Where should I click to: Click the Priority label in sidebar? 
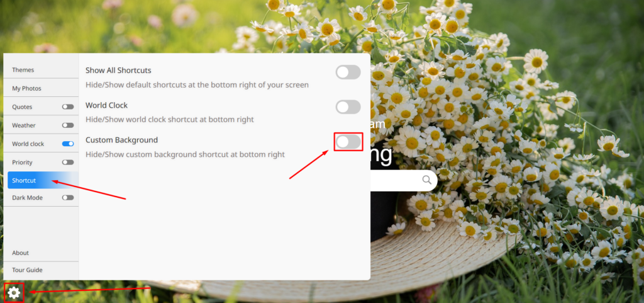(22, 163)
